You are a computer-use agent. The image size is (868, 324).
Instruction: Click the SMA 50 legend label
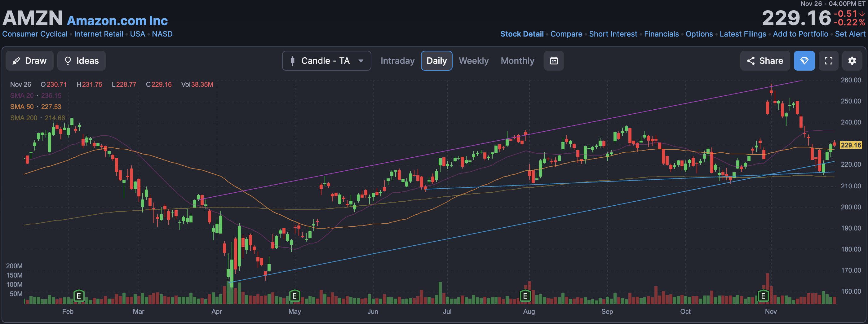(22, 107)
